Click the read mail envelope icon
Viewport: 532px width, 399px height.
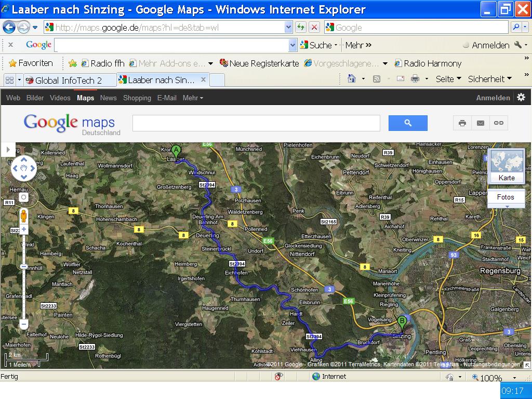401,79
